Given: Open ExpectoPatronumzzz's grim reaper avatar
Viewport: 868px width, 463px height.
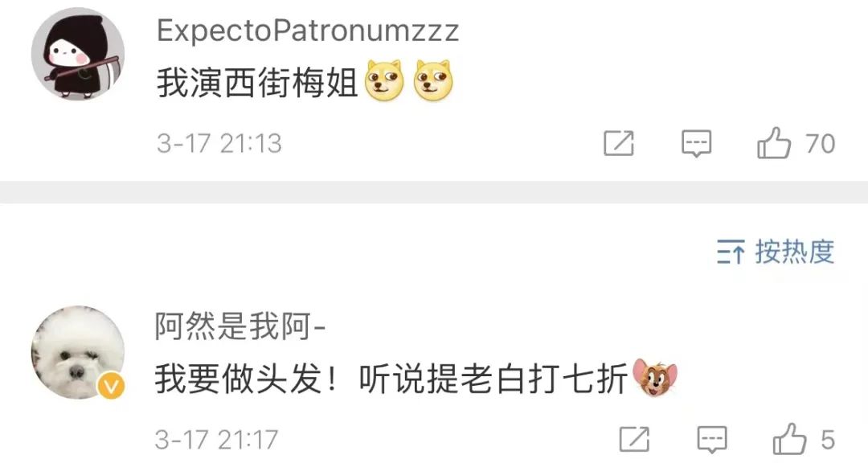Looking at the screenshot, I should pyautogui.click(x=77, y=54).
